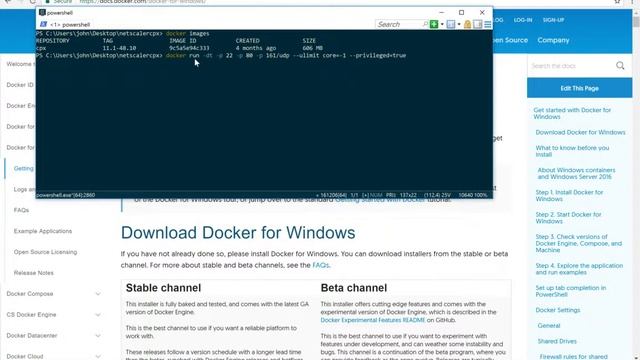This screenshot has width=640, height=360.
Task: Go to 'Step 3. Check versions' link
Action: coord(578,243)
